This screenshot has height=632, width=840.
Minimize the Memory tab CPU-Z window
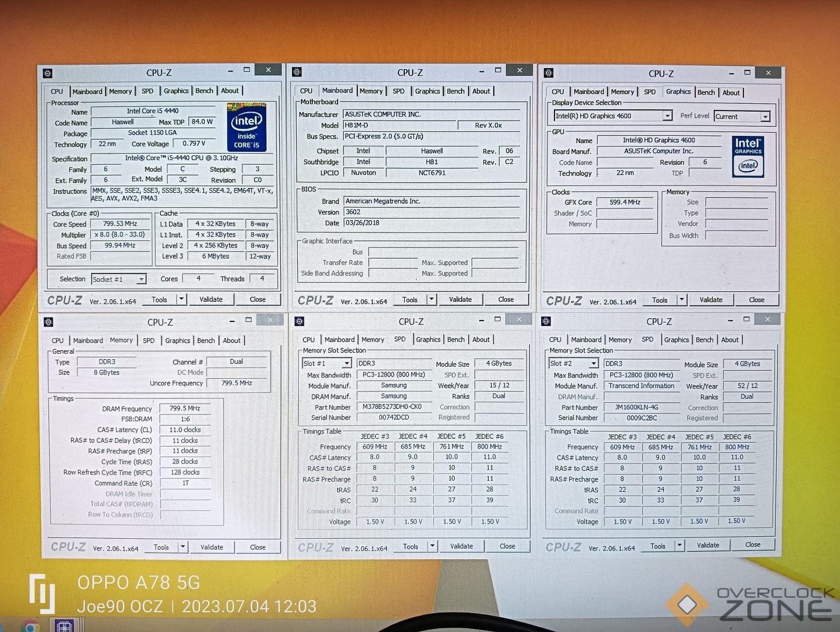[232, 321]
